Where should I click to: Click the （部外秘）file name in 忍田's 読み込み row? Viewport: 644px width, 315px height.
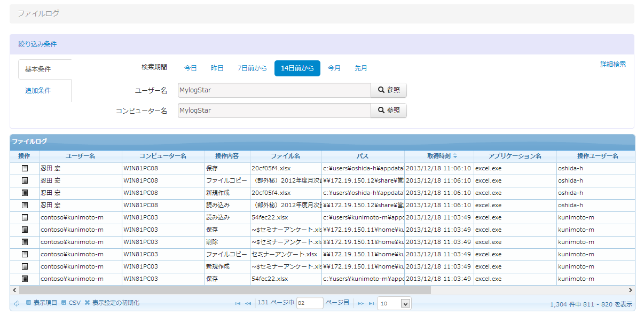(286, 205)
